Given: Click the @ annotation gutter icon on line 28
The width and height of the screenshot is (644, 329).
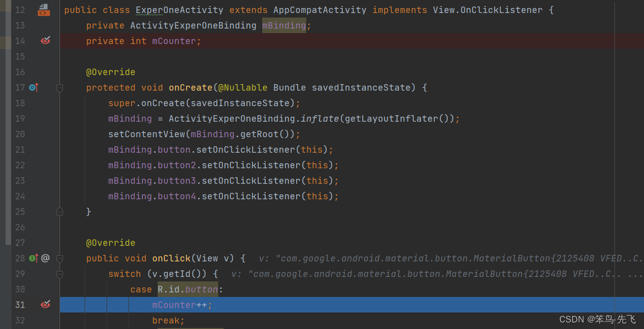Looking at the screenshot, I should pyautogui.click(x=46, y=258).
